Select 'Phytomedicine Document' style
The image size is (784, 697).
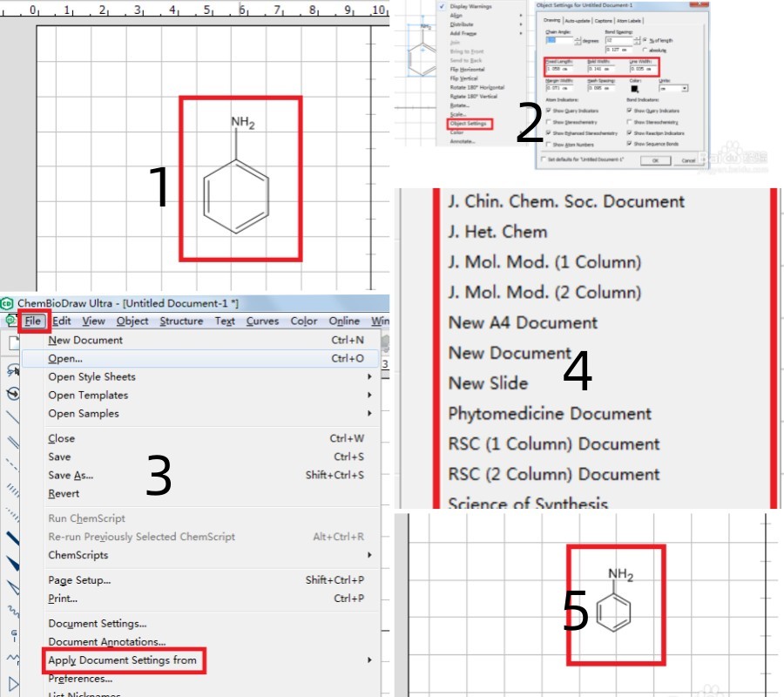click(550, 414)
